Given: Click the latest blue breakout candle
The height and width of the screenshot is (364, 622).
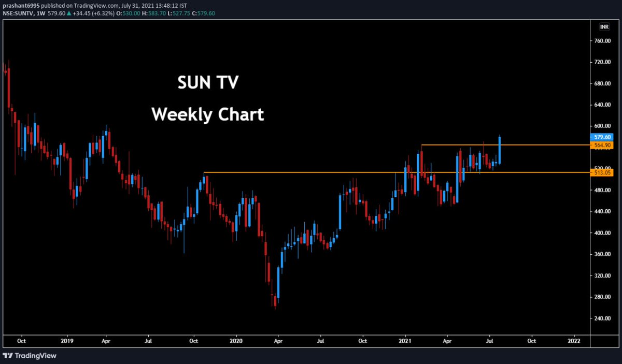Looking at the screenshot, I should (x=500, y=150).
